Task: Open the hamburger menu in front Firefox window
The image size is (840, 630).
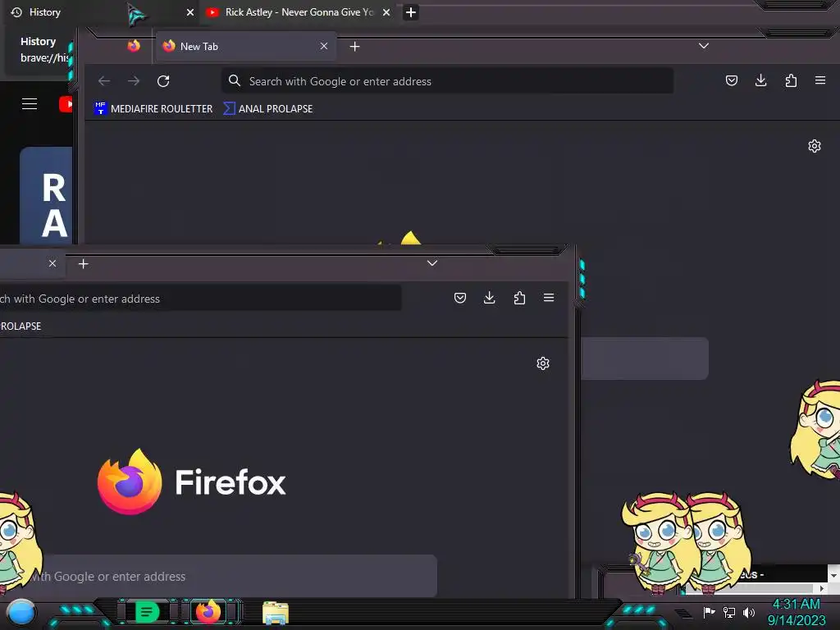Action: (549, 297)
